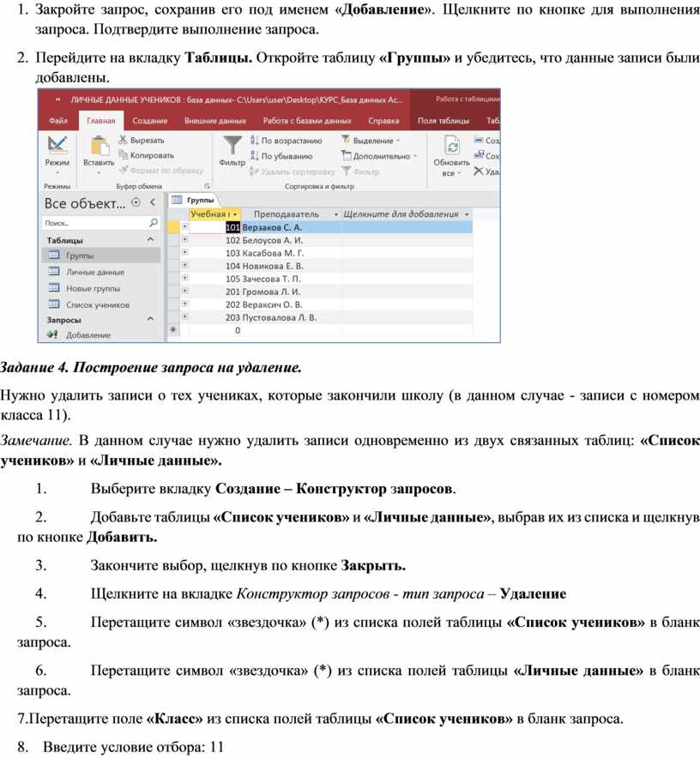Open the Буфер обмена dialog launcher
The height and width of the screenshot is (759, 700).
click(208, 186)
